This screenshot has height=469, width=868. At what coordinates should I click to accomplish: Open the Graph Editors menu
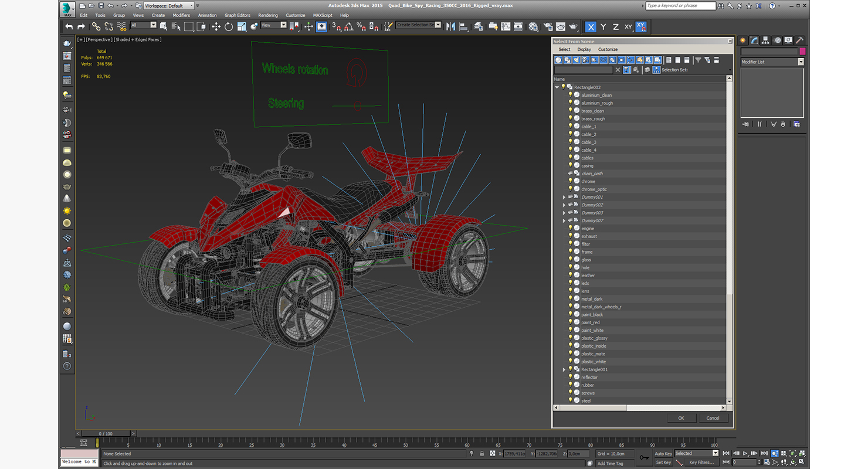click(238, 15)
